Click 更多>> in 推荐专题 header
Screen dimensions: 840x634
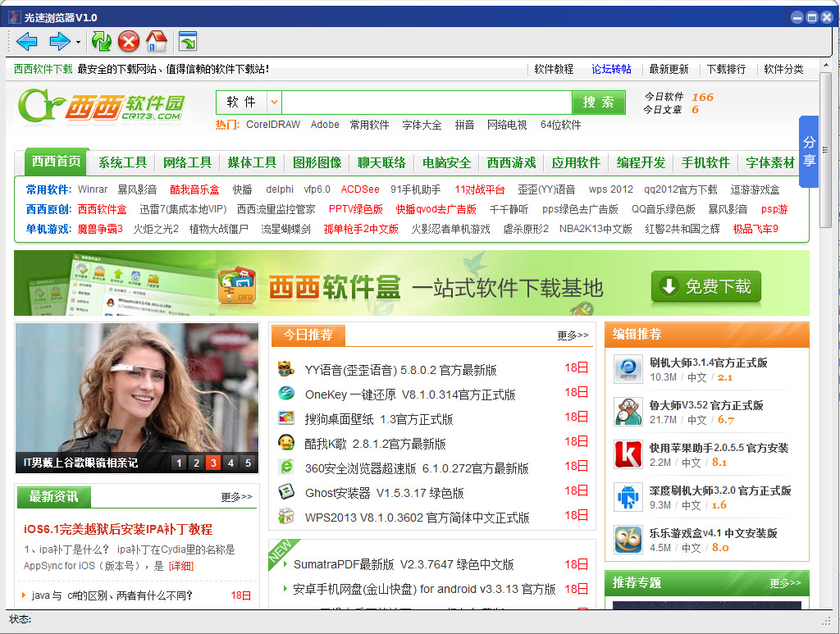[x=785, y=582]
